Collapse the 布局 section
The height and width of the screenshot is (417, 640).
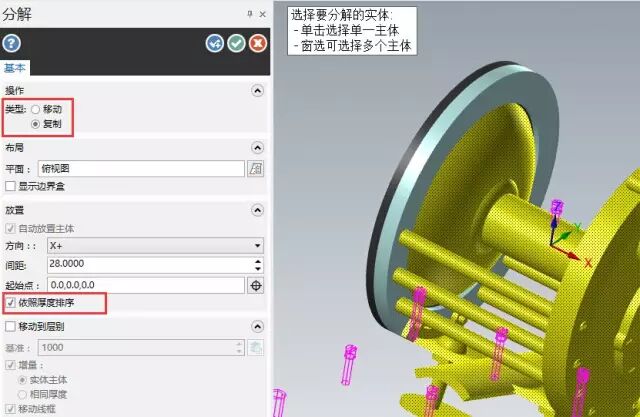(257, 147)
